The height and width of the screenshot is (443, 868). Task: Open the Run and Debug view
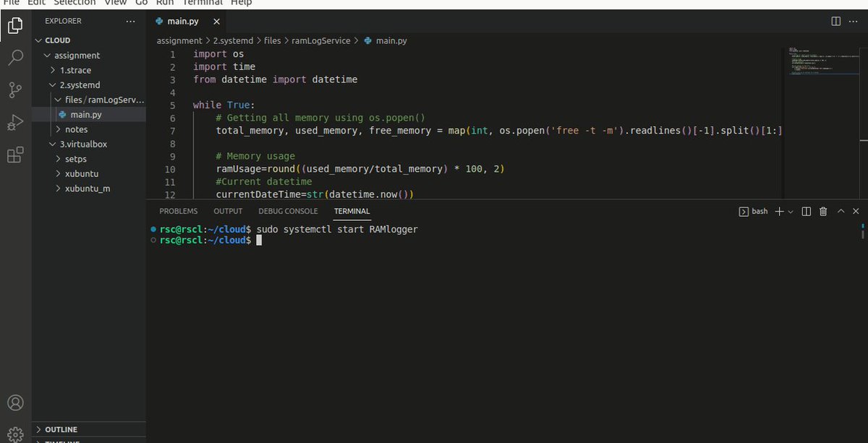tap(15, 122)
